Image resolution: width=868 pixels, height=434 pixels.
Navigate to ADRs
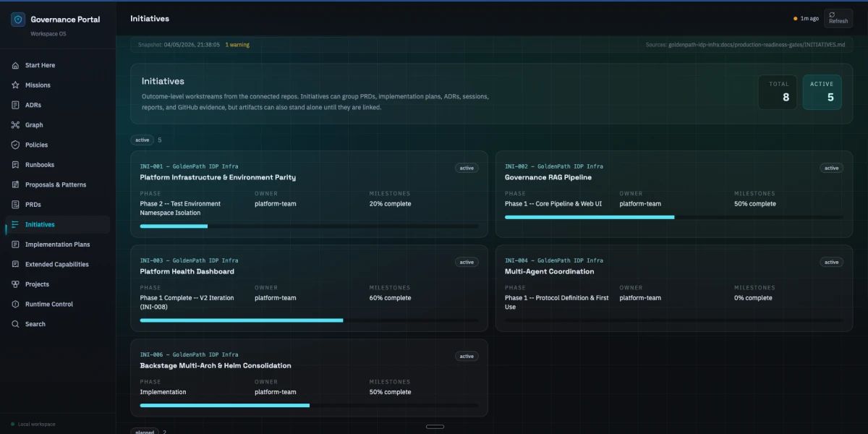(x=58, y=105)
